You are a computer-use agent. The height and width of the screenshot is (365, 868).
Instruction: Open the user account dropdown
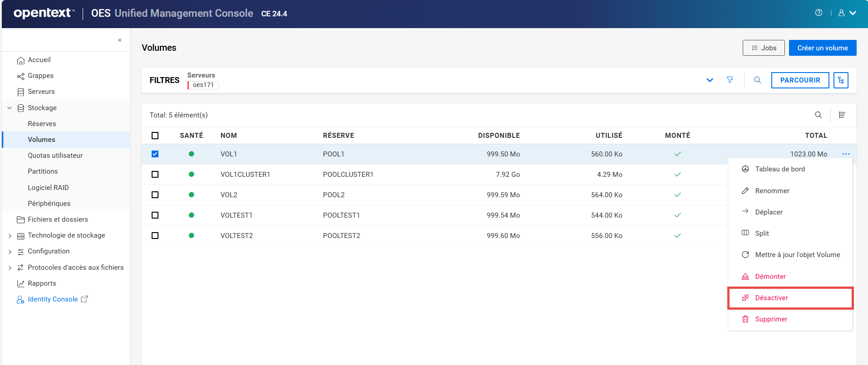click(847, 13)
